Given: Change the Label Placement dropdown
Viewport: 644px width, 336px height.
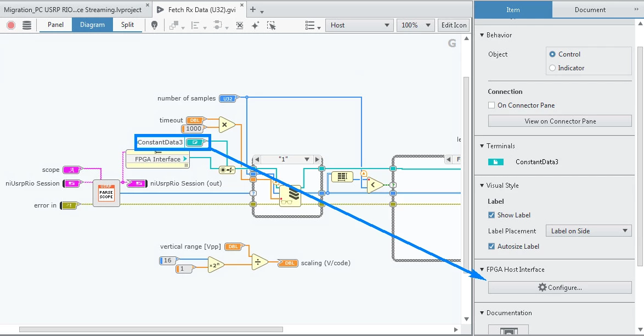Looking at the screenshot, I should coord(588,231).
